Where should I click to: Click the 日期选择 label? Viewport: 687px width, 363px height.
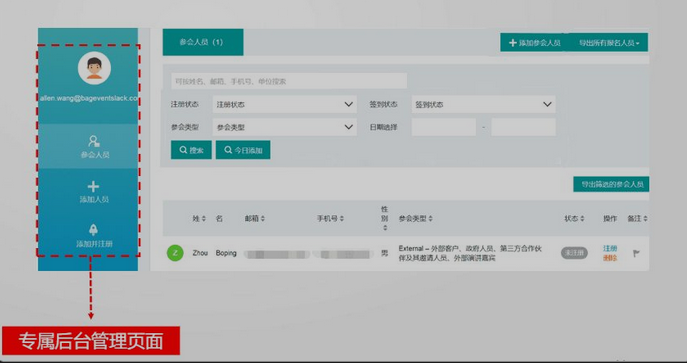coord(383,127)
